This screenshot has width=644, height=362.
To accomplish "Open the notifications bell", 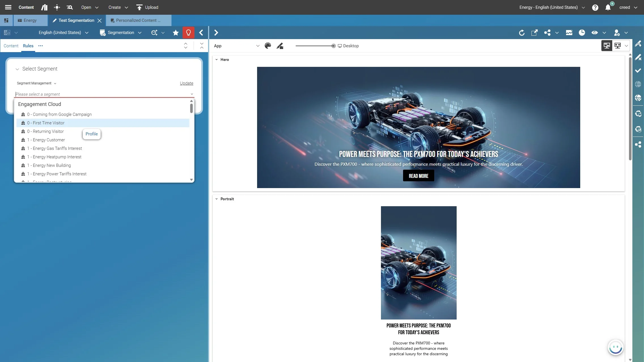I will click(x=608, y=7).
